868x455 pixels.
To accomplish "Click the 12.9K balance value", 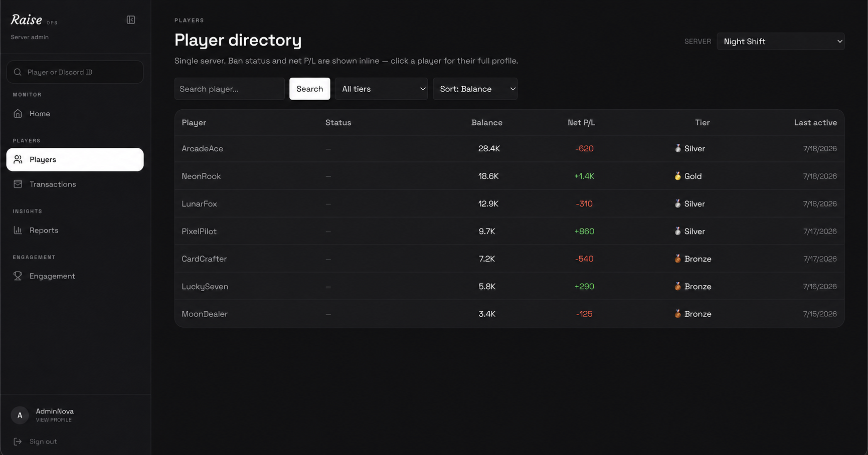I will (x=488, y=203).
